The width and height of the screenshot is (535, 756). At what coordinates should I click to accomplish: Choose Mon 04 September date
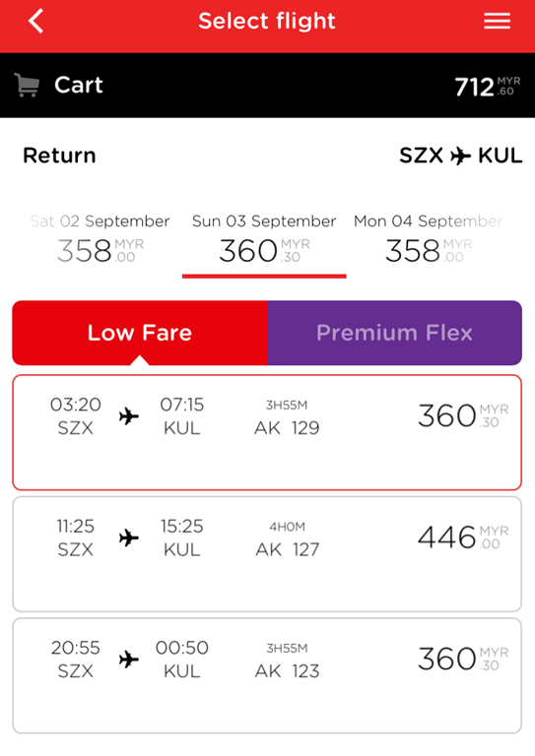(429, 239)
